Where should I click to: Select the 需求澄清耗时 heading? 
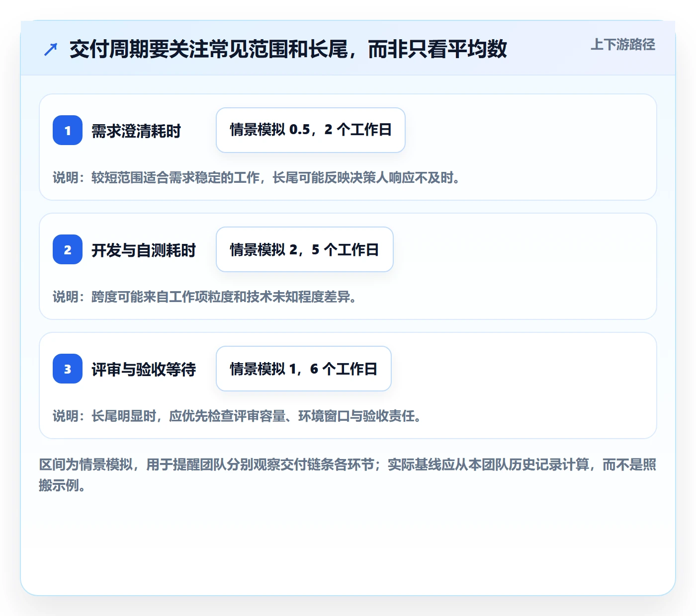point(136,131)
